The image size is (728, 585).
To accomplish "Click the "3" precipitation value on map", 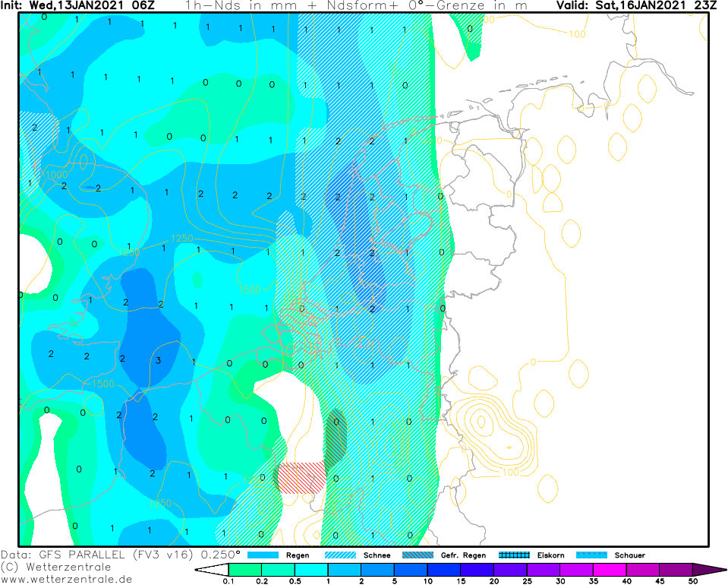I will [x=159, y=360].
